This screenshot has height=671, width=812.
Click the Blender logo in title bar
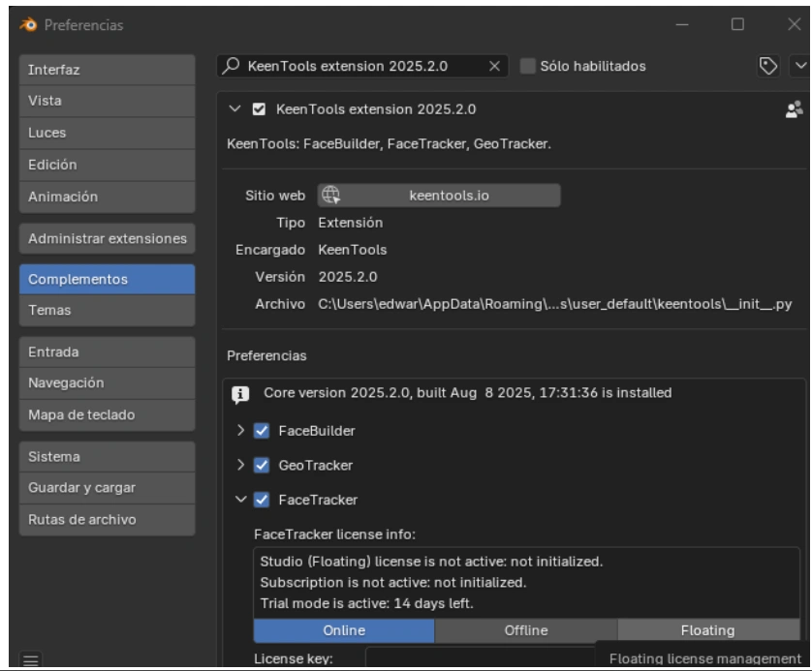click(x=16, y=22)
